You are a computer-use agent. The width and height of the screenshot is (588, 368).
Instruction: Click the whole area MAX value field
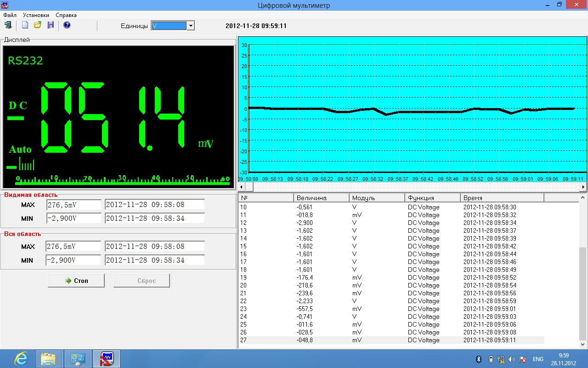[x=73, y=247]
